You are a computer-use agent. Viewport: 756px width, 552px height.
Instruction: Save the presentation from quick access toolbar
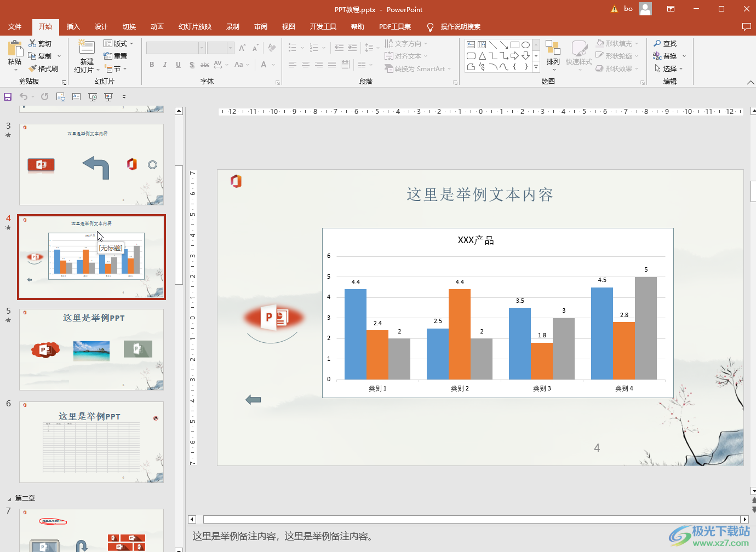click(8, 97)
